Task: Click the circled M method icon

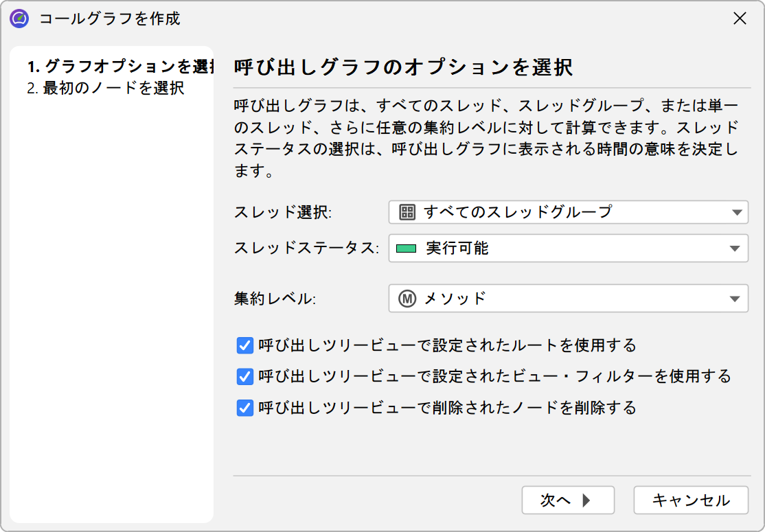Action: [x=407, y=299]
